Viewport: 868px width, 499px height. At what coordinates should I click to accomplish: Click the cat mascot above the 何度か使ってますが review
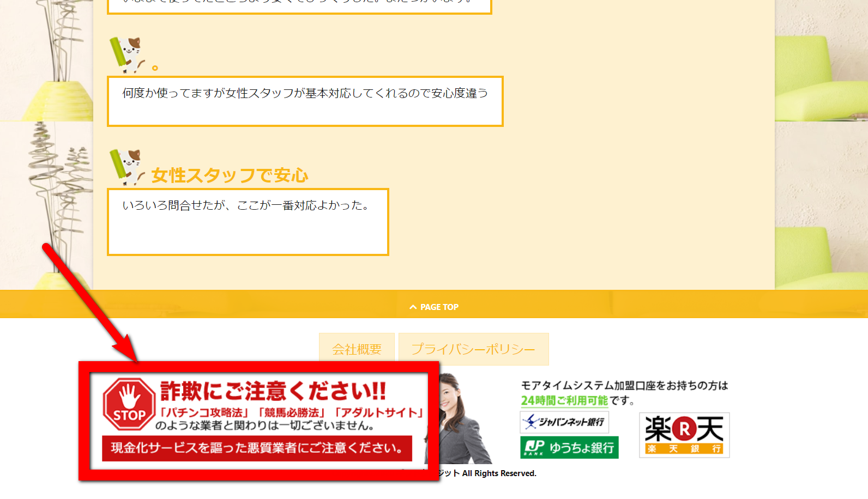126,54
